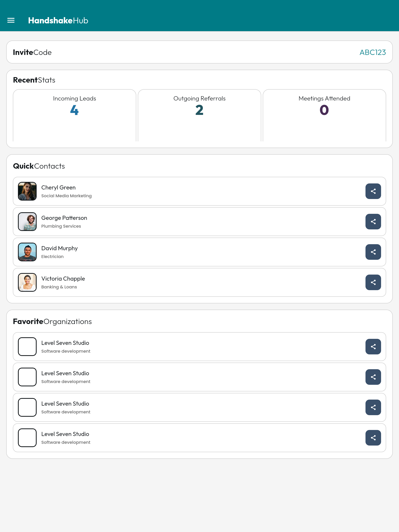Click the first Level Seven Studio logo placeholder

pyautogui.click(x=27, y=347)
